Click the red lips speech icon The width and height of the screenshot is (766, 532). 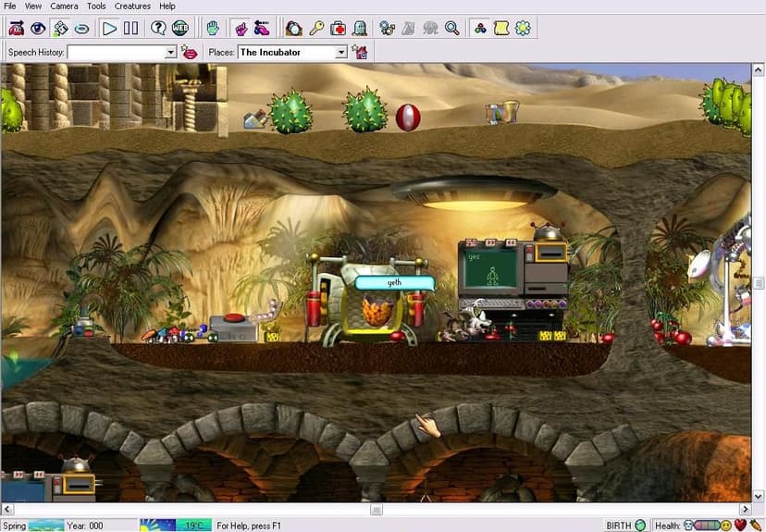(189, 52)
